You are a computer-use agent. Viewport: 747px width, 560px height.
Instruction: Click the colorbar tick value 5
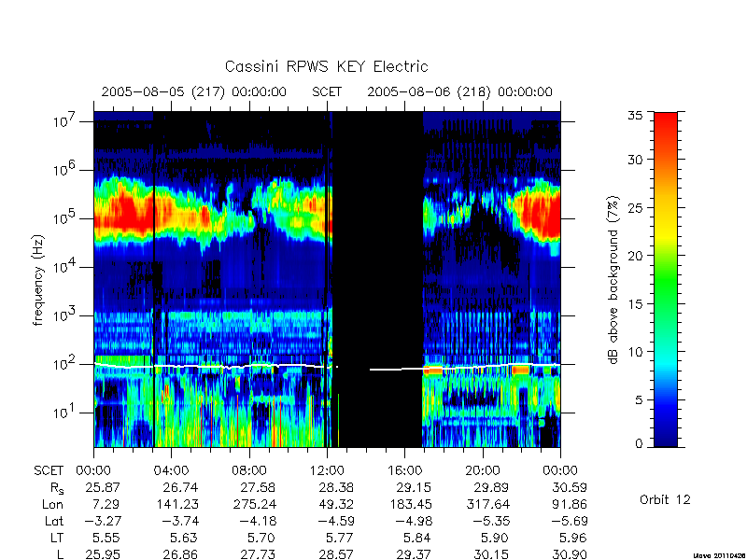pyautogui.click(x=641, y=399)
